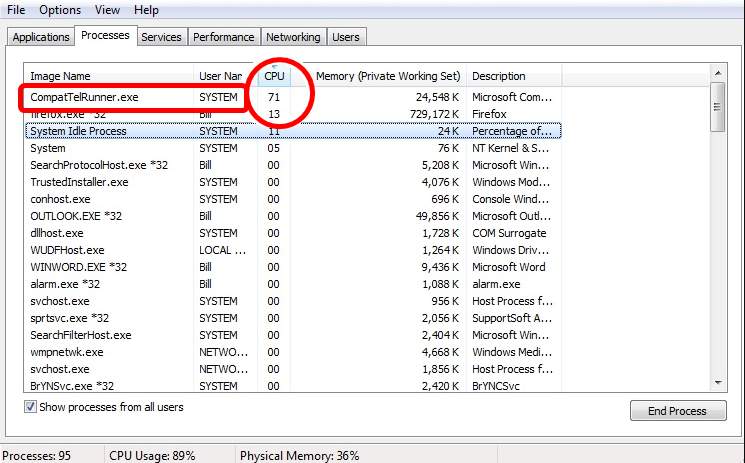
Task: Click the LOCAL ... user name cell
Action: click(x=222, y=250)
